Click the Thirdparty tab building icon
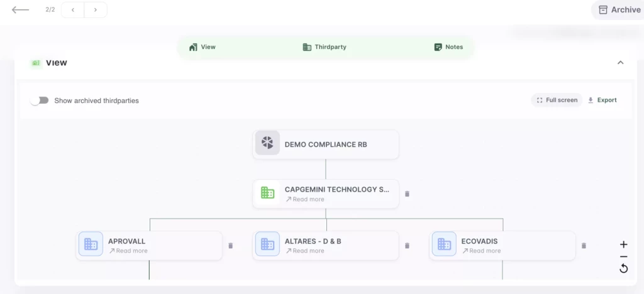The image size is (644, 294). (x=307, y=47)
